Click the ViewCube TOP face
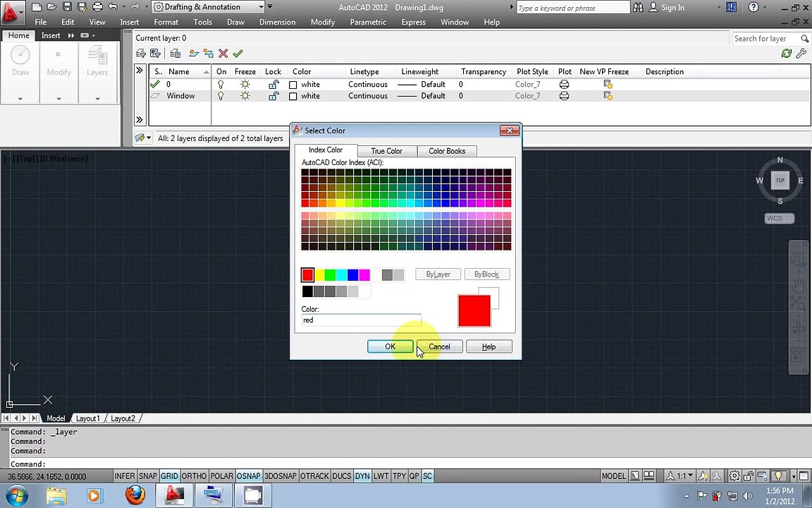Screen dimensions: 812x508 (x=780, y=181)
